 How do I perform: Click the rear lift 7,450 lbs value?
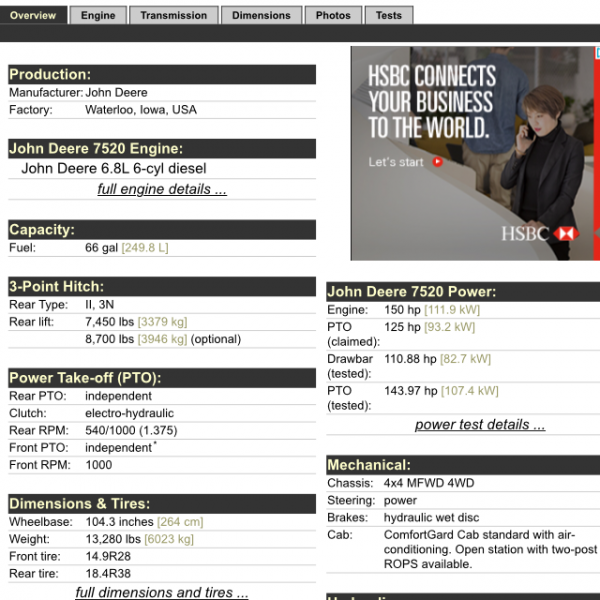click(109, 322)
